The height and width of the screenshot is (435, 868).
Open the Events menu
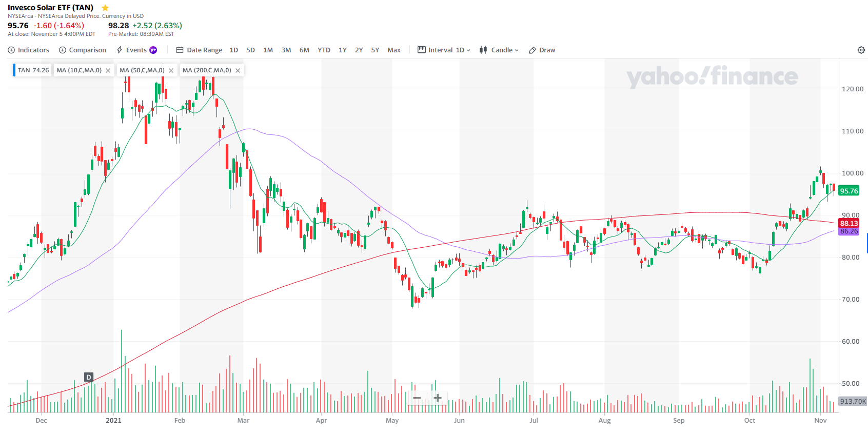(x=132, y=50)
